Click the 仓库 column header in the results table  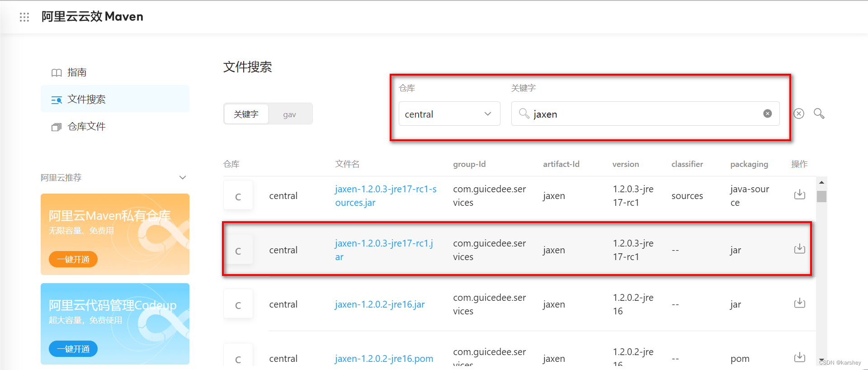click(231, 164)
